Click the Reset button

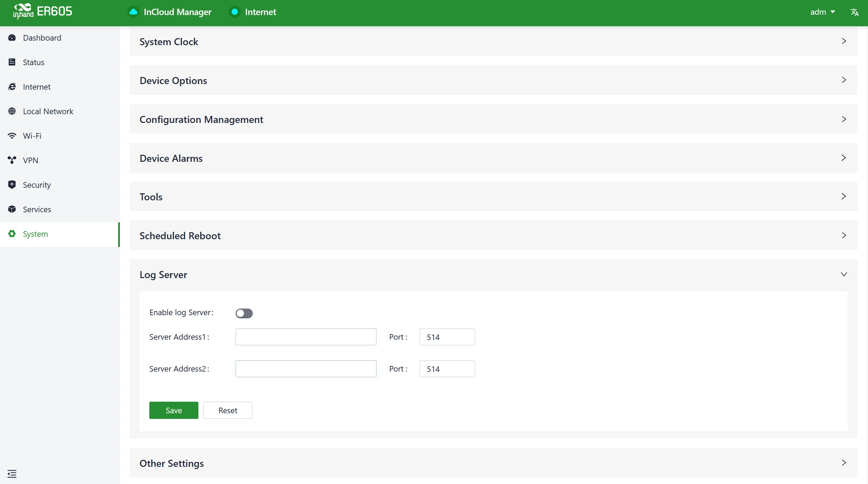[x=228, y=410]
